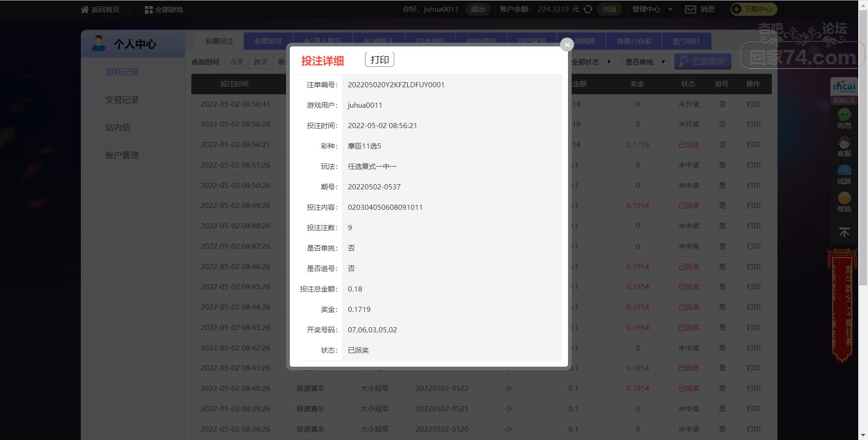
Task: Open the all games grid icon
Action: 149,9
